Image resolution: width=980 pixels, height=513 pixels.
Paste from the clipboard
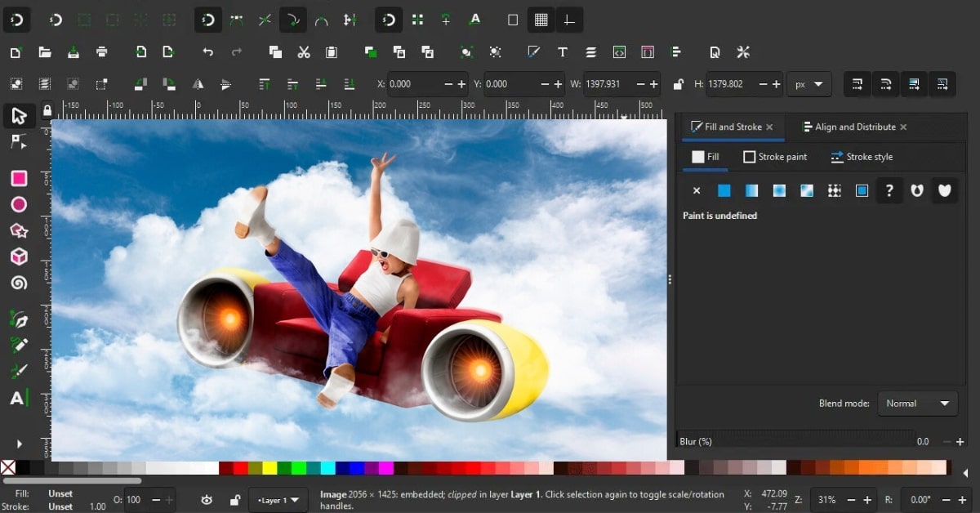(x=332, y=52)
